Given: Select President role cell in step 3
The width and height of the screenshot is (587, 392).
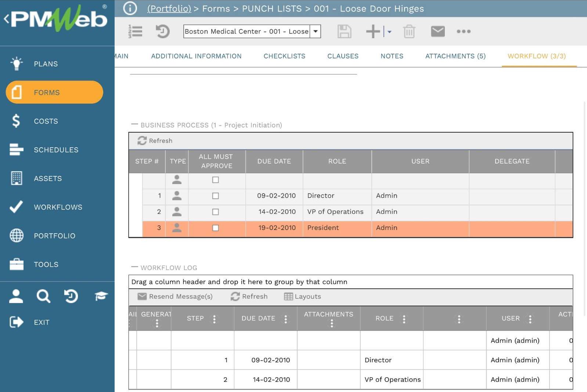Looking at the screenshot, I should (x=337, y=228).
